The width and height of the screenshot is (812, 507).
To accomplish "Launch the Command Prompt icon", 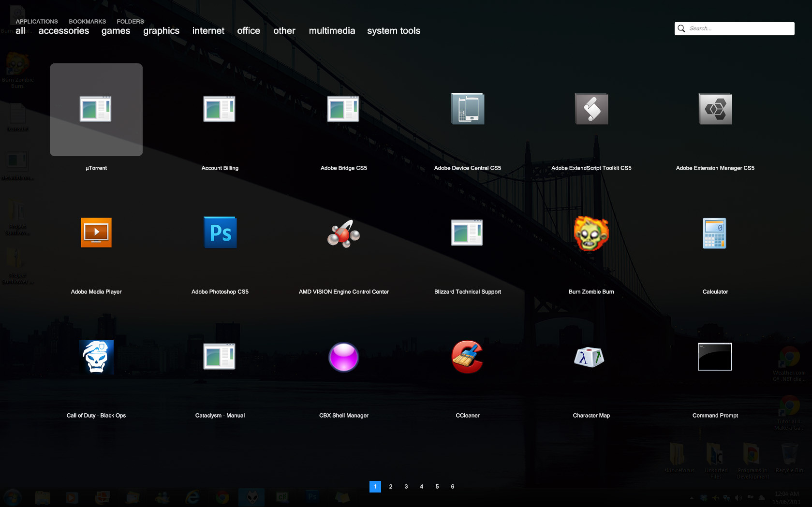I will tap(715, 357).
